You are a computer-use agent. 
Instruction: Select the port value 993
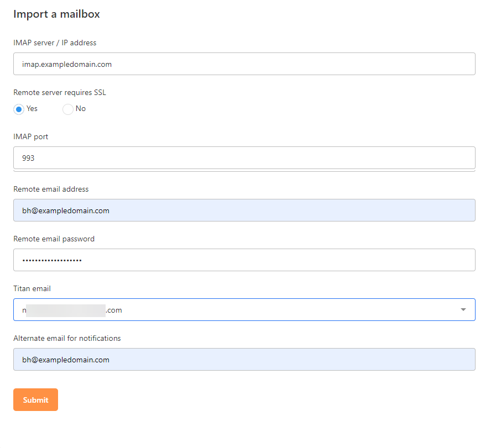click(x=26, y=157)
